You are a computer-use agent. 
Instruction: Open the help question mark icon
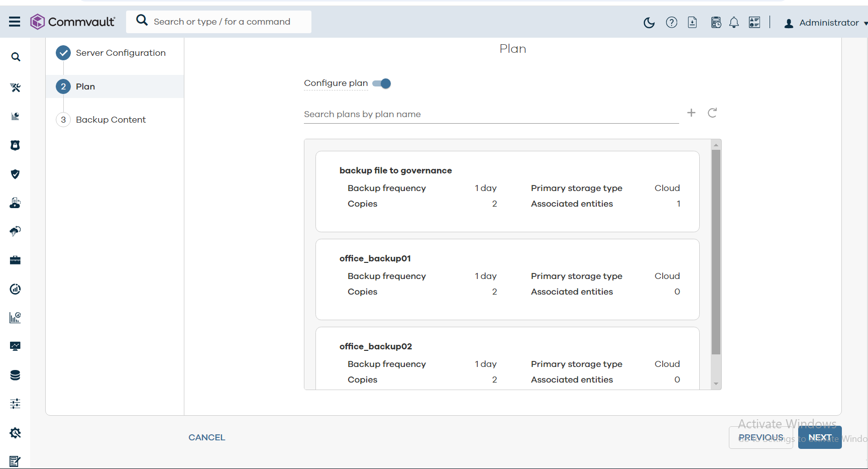[x=671, y=23]
